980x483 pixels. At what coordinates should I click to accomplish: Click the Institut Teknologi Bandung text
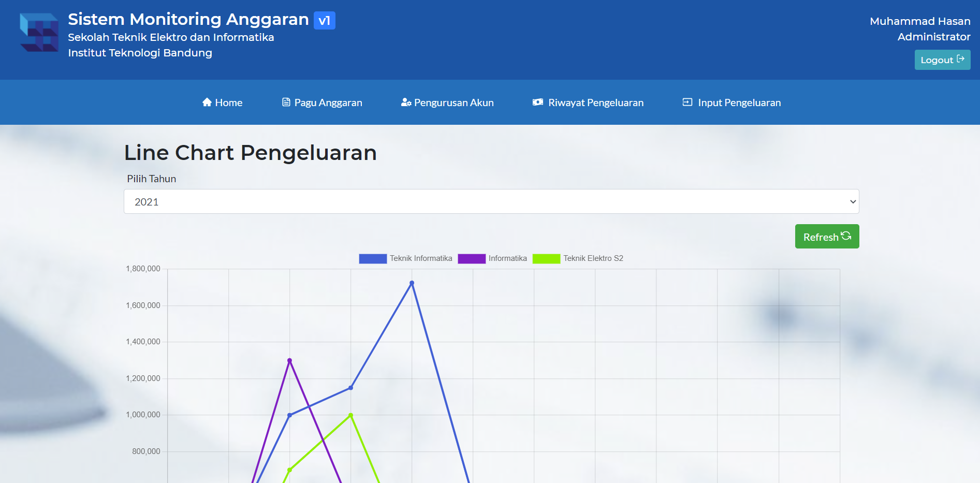click(x=140, y=53)
